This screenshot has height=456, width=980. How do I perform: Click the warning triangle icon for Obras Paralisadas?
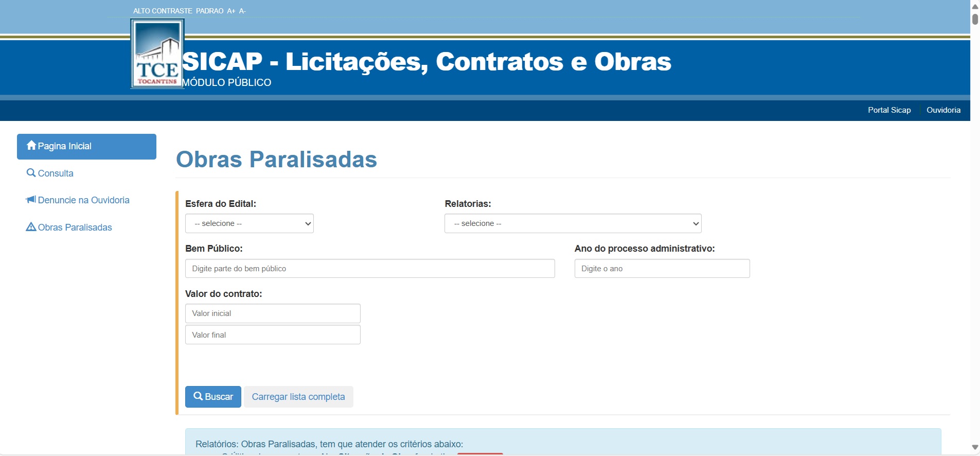tap(31, 227)
